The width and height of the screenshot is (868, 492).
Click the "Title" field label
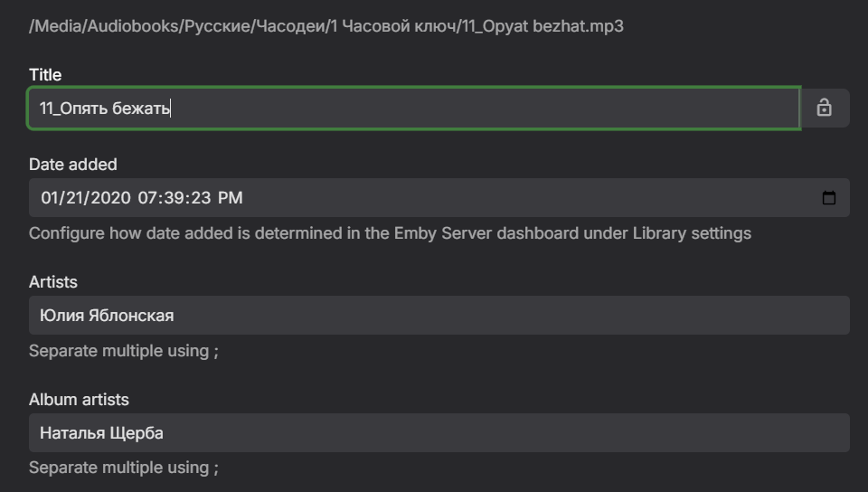45,75
